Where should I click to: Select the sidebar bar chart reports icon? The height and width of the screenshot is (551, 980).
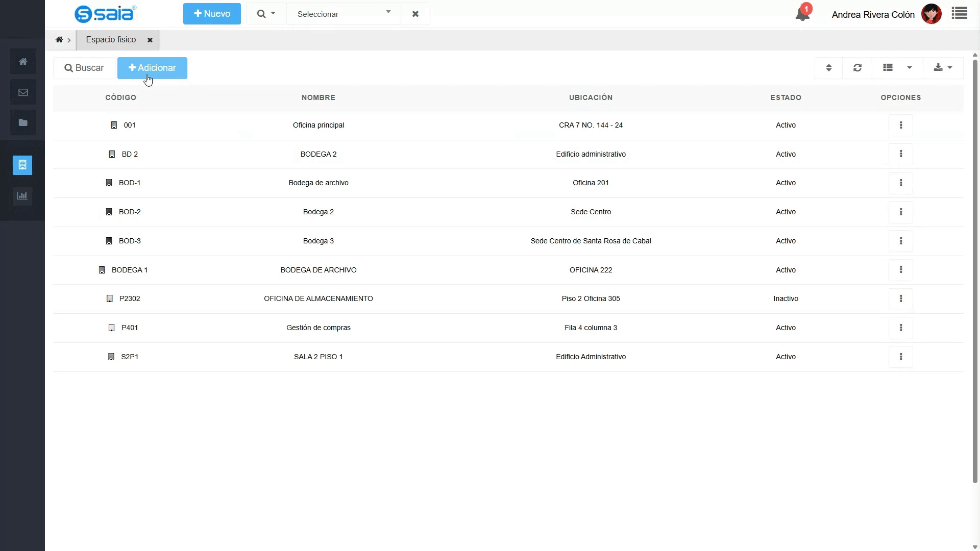coord(22,195)
